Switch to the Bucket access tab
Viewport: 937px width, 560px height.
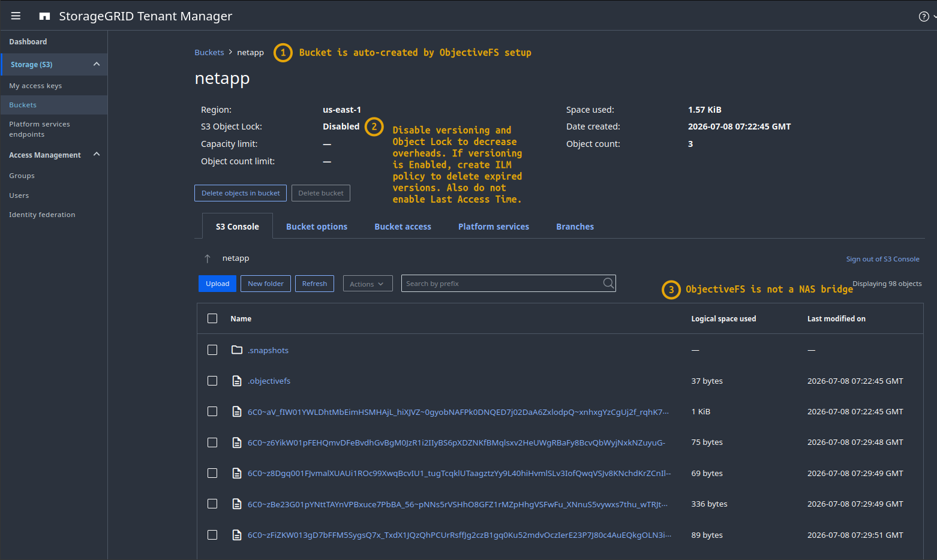point(403,227)
